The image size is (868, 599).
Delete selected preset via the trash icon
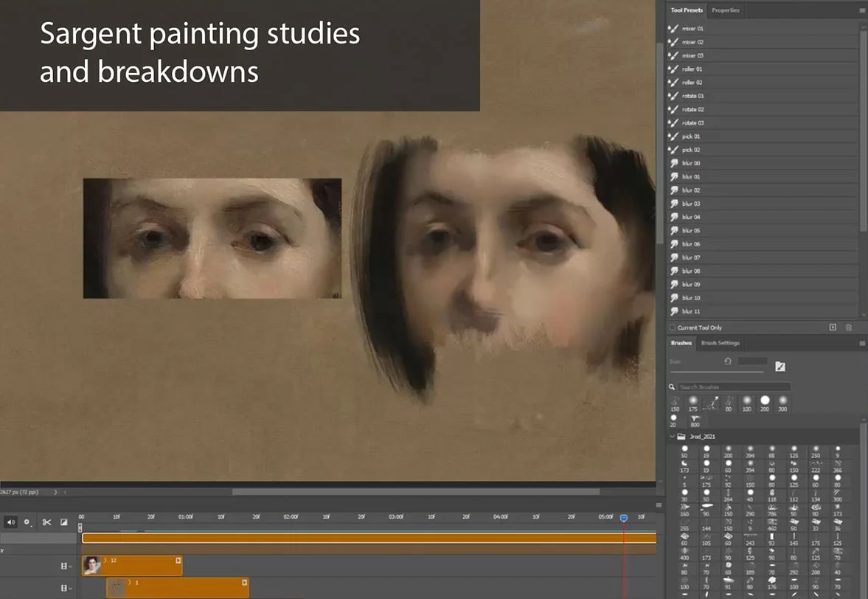click(849, 327)
